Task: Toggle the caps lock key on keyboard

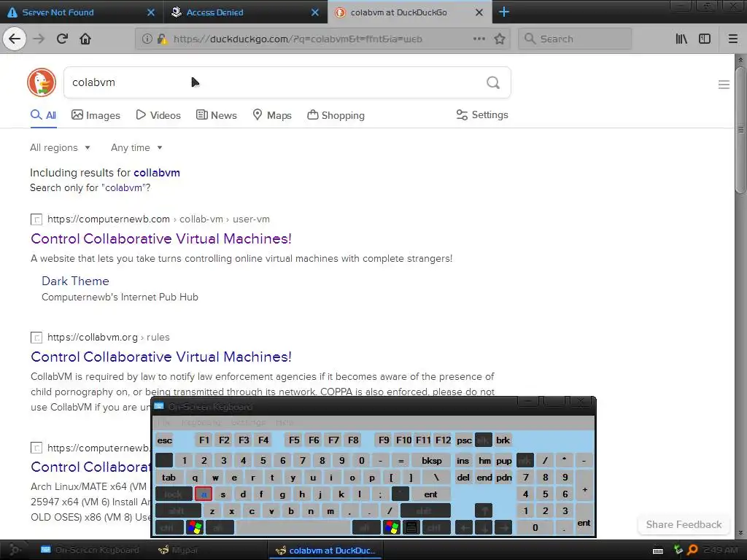Action: click(174, 494)
